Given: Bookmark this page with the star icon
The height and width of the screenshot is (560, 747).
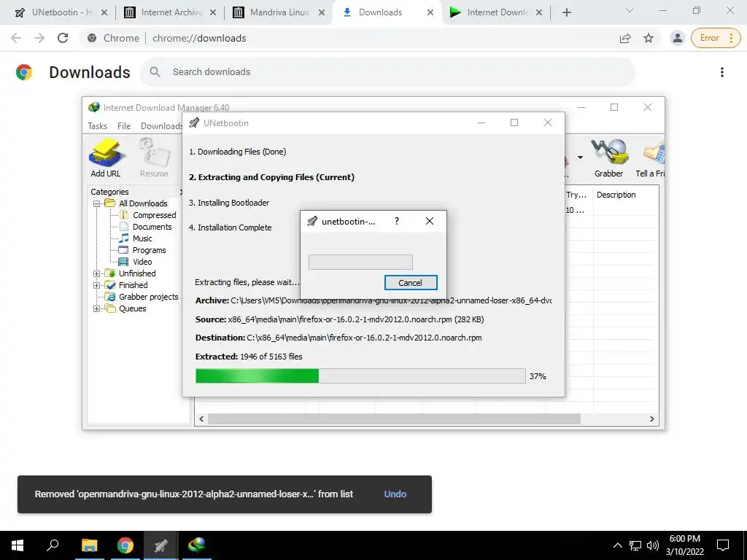Looking at the screenshot, I should 649,38.
